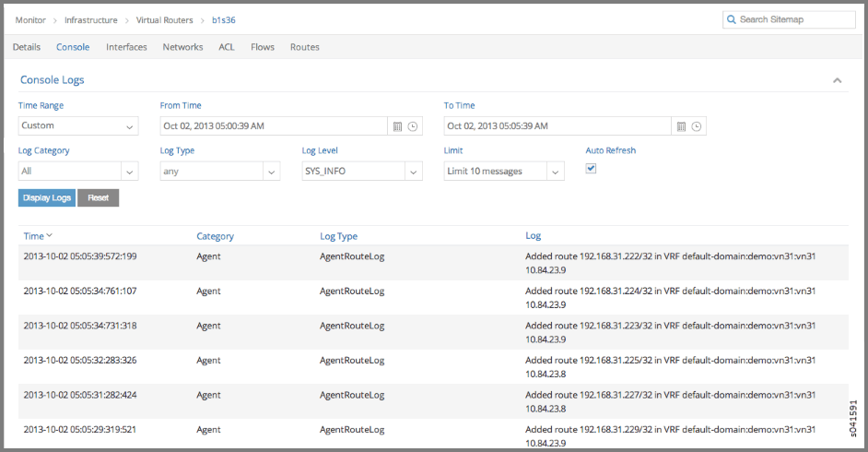The width and height of the screenshot is (868, 452).
Task: Open the Log Type dropdown
Action: 271,172
